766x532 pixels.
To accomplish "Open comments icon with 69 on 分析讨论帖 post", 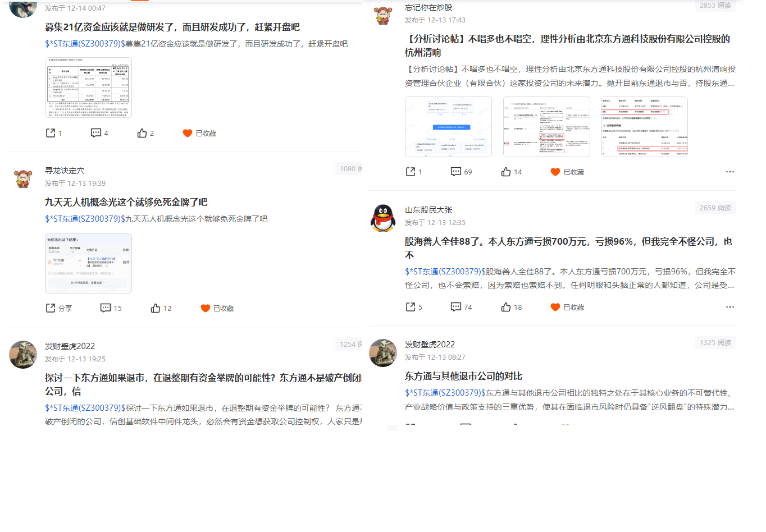I will tap(456, 172).
